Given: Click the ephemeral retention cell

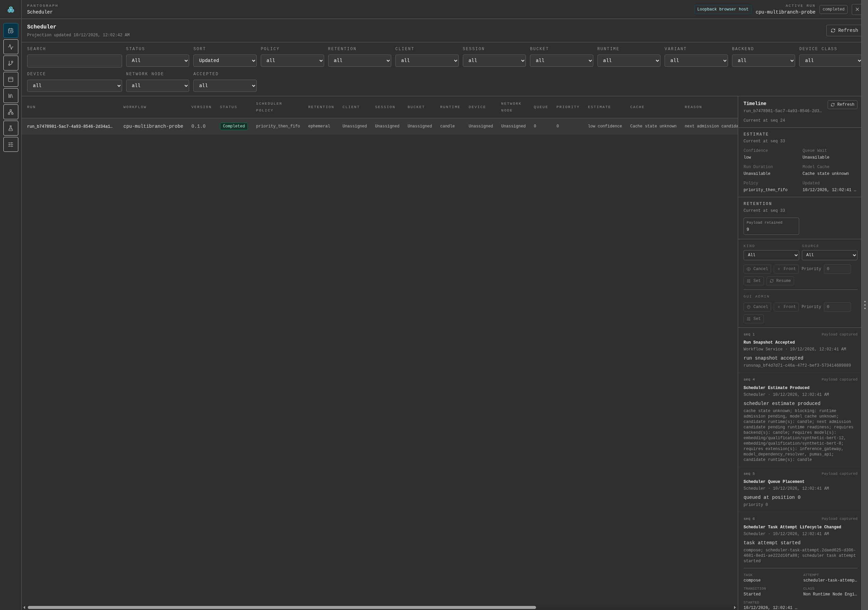Looking at the screenshot, I should tap(319, 126).
